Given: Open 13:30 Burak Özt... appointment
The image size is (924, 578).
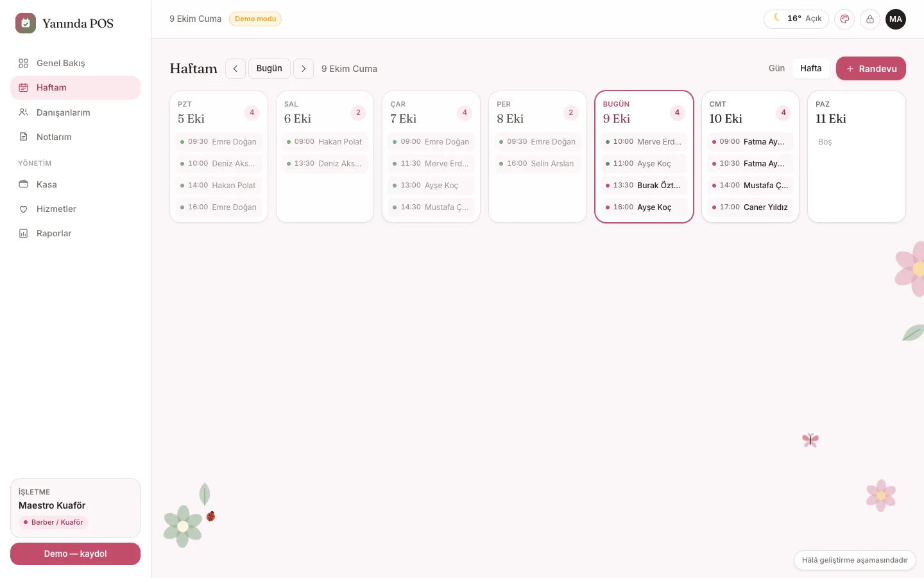Looking at the screenshot, I should 644,186.
